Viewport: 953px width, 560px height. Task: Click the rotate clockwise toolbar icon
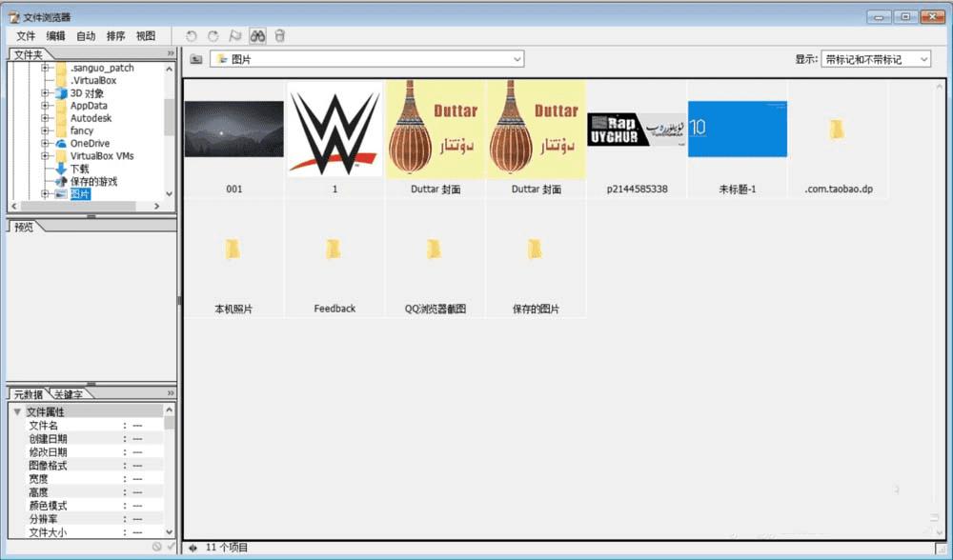tap(213, 36)
